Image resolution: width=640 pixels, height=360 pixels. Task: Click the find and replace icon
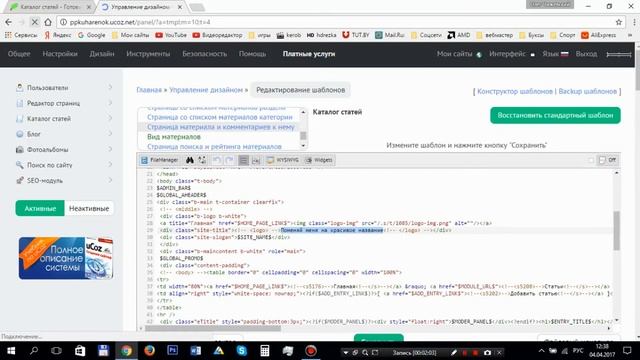[x=202, y=160]
